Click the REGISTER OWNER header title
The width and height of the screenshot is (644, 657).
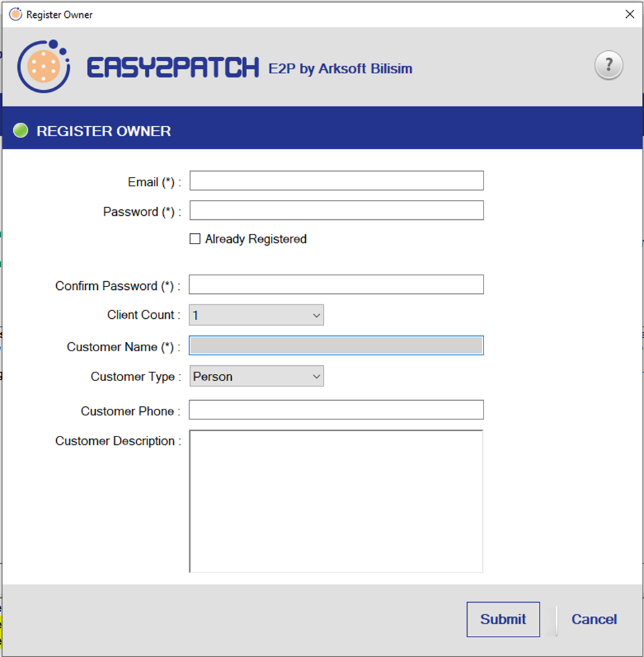coord(104,131)
